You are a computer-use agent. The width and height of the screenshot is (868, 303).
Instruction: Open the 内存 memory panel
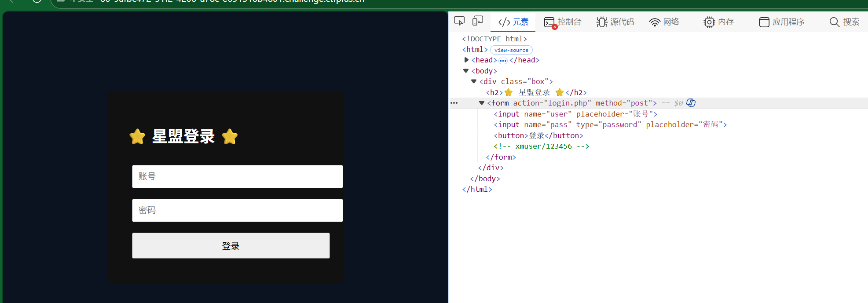point(719,22)
